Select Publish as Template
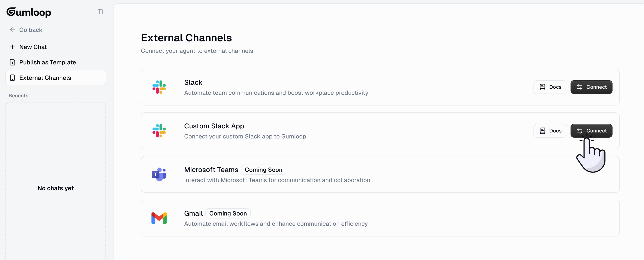Image resolution: width=644 pixels, height=260 pixels. pos(48,62)
